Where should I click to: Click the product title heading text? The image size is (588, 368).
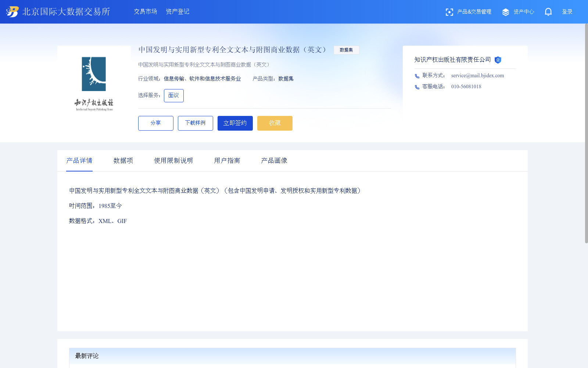click(233, 50)
